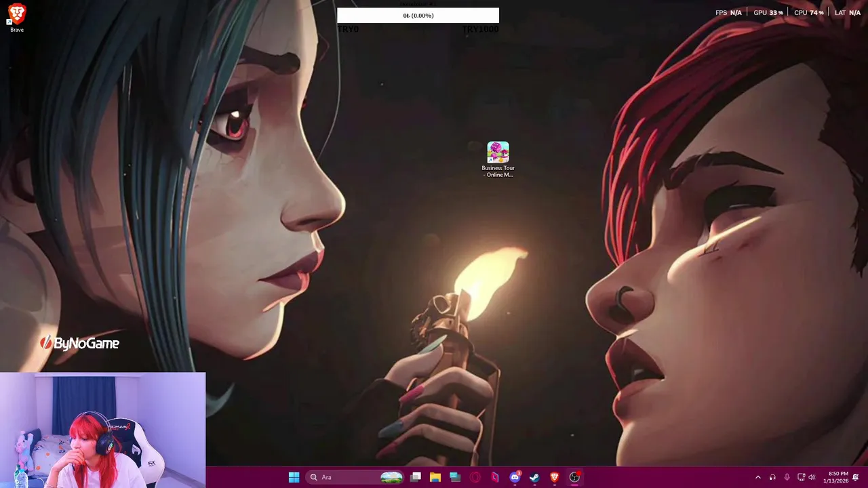
Task: Open the monitor-shaped app on taskbar
Action: coord(455,477)
